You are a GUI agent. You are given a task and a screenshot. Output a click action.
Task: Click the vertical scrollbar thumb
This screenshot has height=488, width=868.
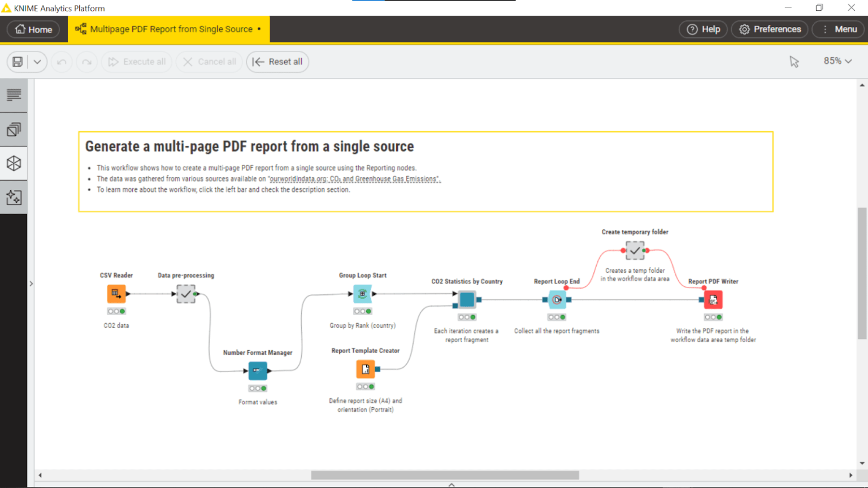(862, 273)
